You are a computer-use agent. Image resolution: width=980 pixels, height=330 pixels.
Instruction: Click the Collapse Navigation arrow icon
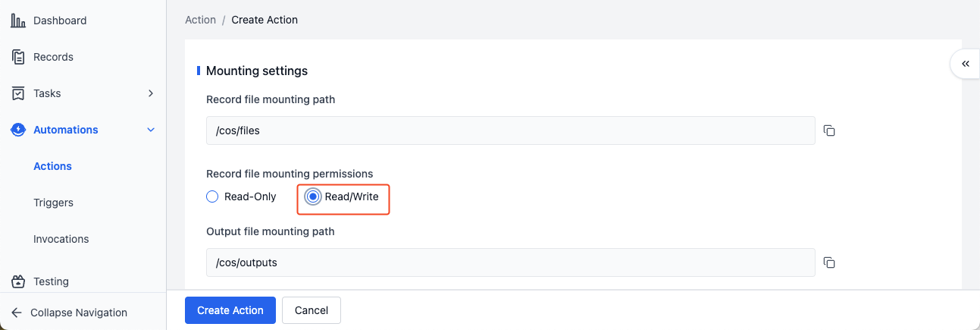(17, 313)
